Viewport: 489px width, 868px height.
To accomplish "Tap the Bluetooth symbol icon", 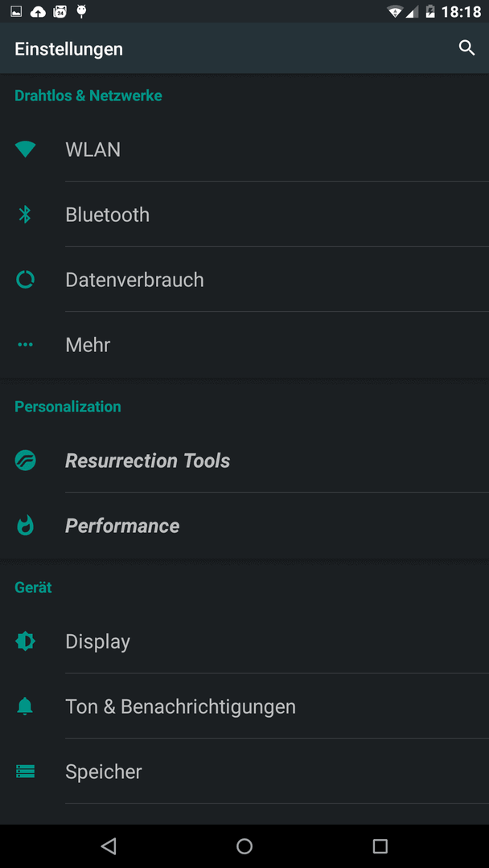I will click(x=25, y=215).
